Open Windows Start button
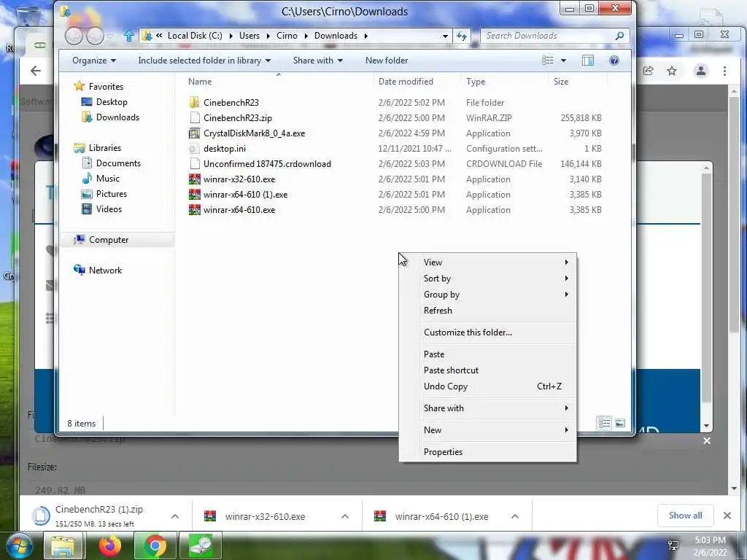This screenshot has width=747, height=560. click(x=19, y=545)
